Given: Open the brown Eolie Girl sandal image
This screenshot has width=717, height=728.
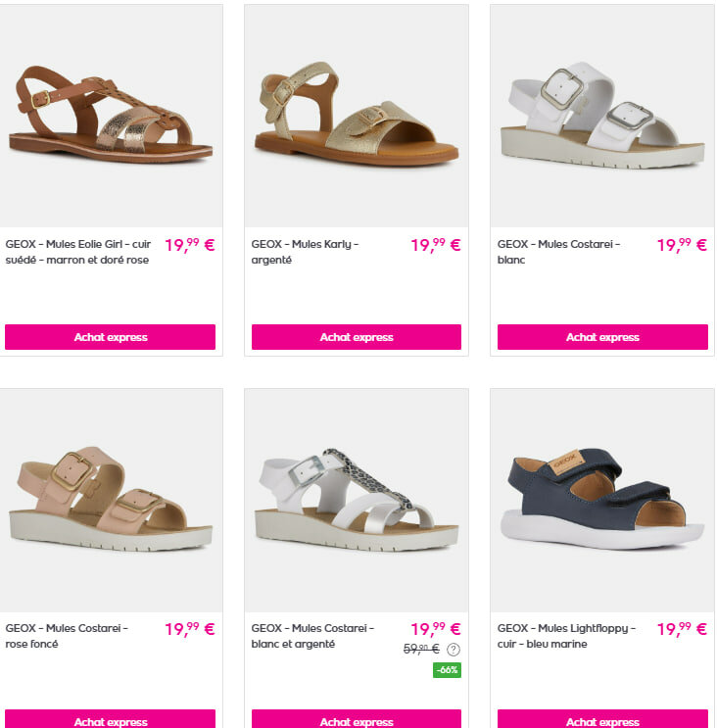Looking at the screenshot, I should pyautogui.click(x=111, y=116).
